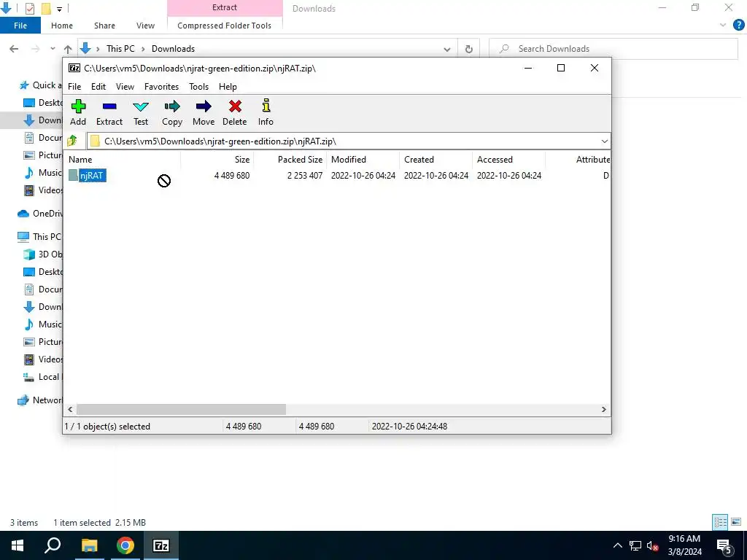This screenshot has height=560, width=747.
Task: Open the Quick Access Toolbar customize dropdown
Action: click(x=59, y=9)
